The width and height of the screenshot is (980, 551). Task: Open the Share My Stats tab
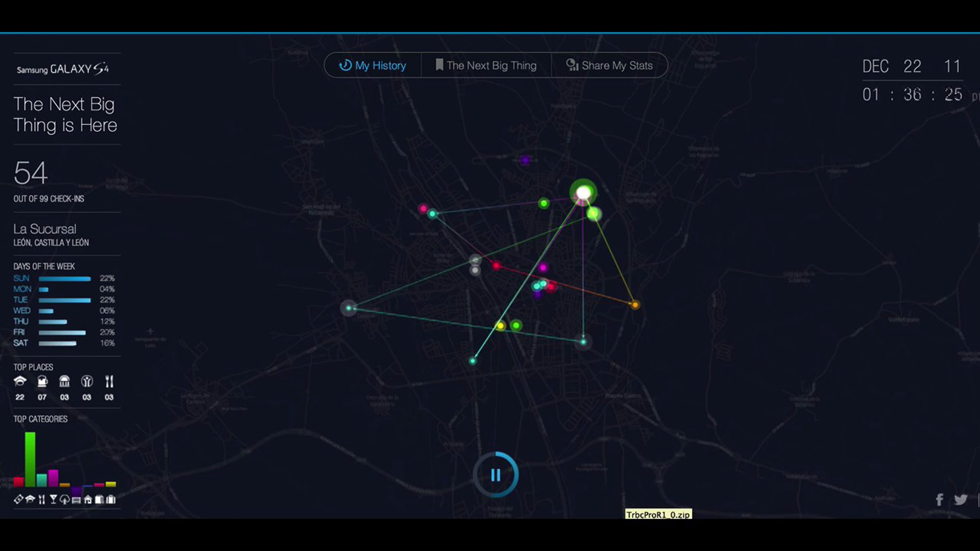coord(609,65)
